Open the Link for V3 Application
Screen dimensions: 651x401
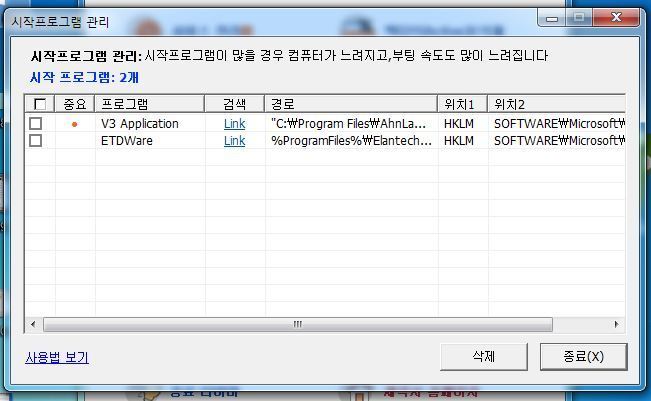pyautogui.click(x=234, y=124)
